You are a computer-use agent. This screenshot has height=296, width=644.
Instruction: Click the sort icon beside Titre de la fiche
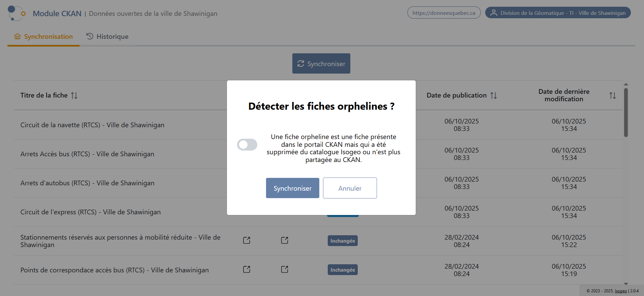click(74, 95)
